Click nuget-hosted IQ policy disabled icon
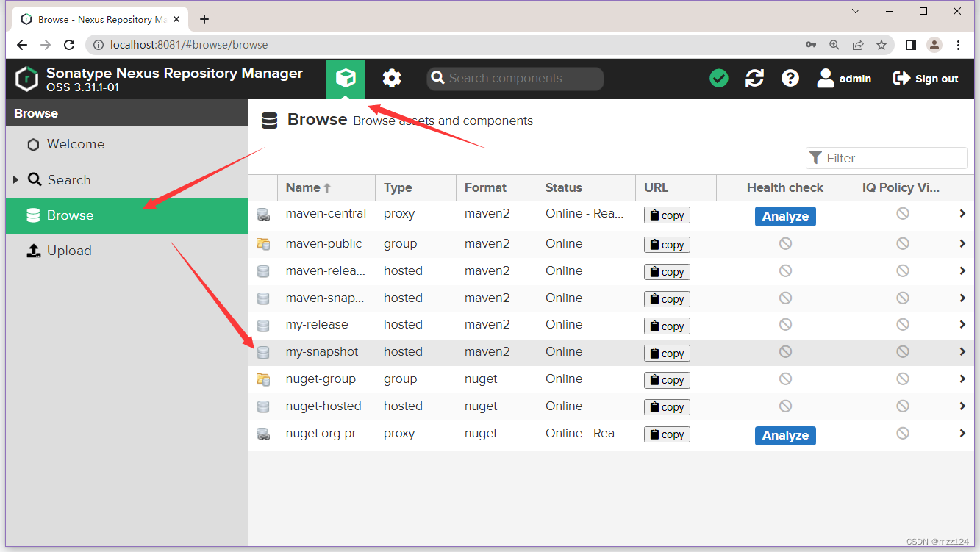This screenshot has width=980, height=552. 903,406
